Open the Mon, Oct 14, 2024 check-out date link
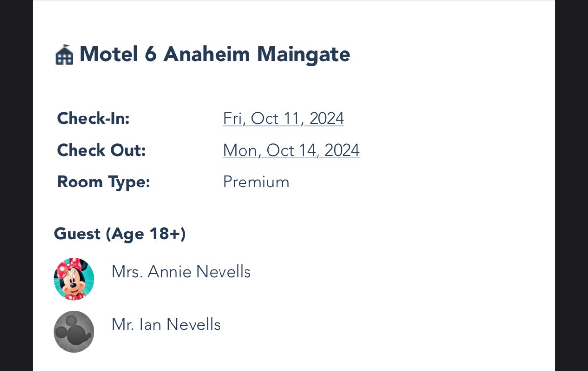This screenshot has height=371, width=588. coord(291,150)
